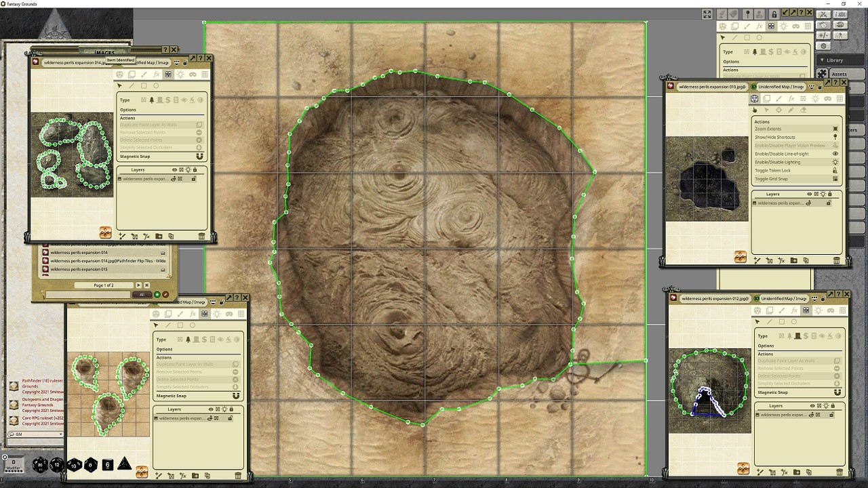868x488 pixels.
Task: Toggle Enable/Disable Lighting in expansion 010 window
Action: [x=796, y=162]
